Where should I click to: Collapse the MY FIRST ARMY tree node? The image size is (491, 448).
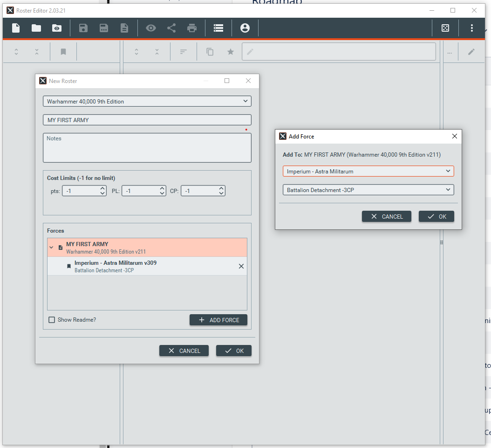51,248
